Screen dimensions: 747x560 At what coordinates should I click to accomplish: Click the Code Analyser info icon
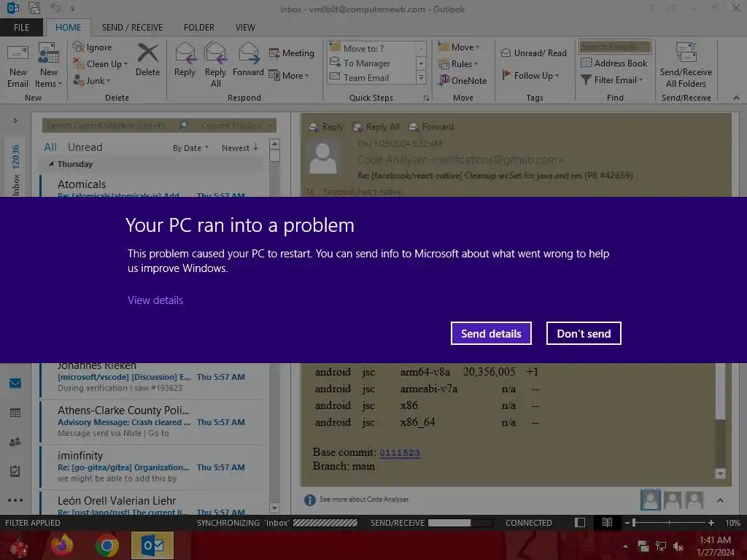point(309,499)
